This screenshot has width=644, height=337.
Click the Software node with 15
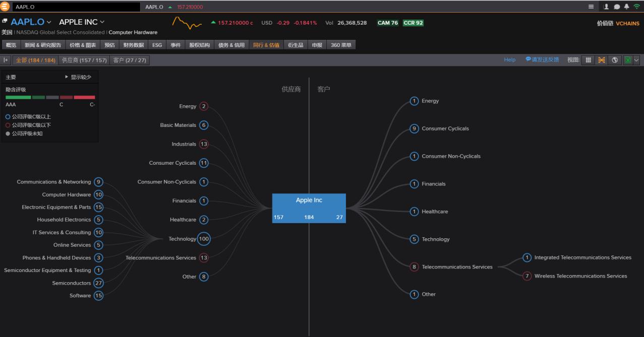99,295
